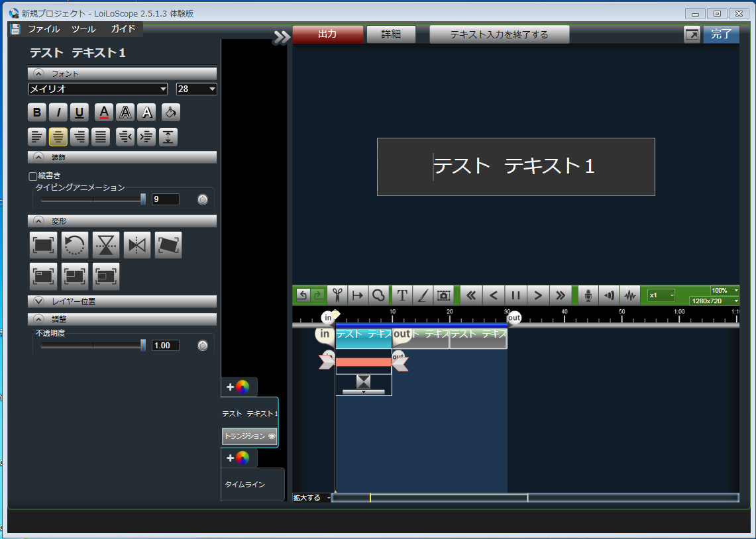Toggle underline text formatting

pyautogui.click(x=80, y=112)
